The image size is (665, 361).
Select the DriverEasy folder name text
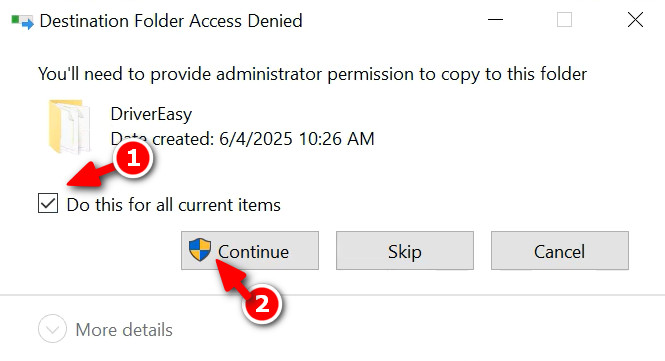point(151,114)
